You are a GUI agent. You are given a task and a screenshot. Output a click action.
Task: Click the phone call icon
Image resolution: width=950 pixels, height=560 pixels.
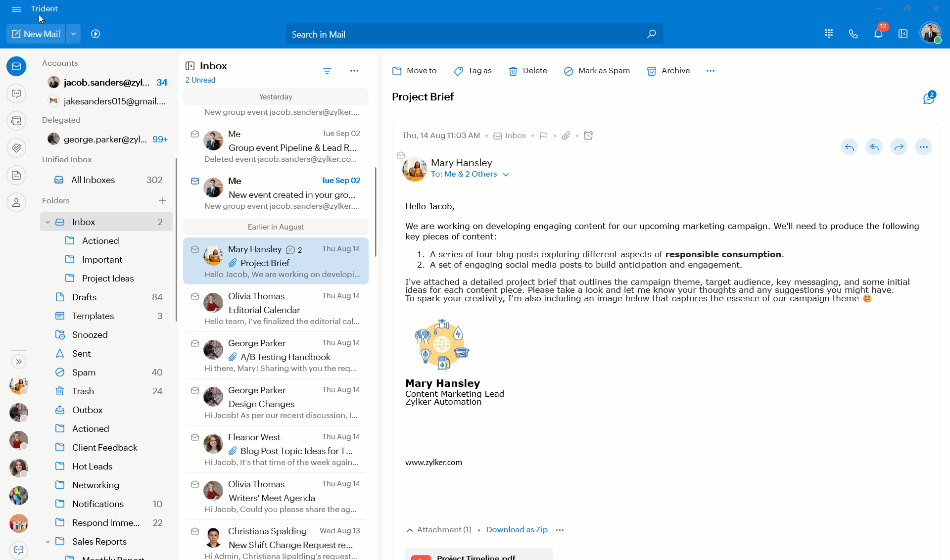click(853, 34)
